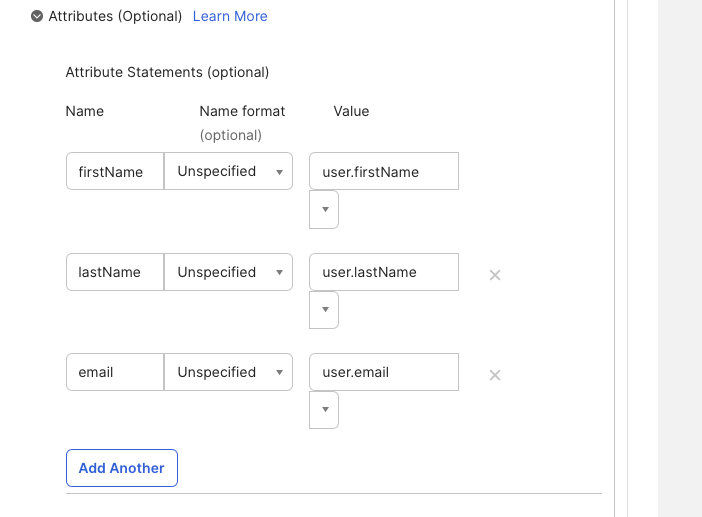Remove the email attribute row
702x517 pixels.
pyautogui.click(x=495, y=375)
